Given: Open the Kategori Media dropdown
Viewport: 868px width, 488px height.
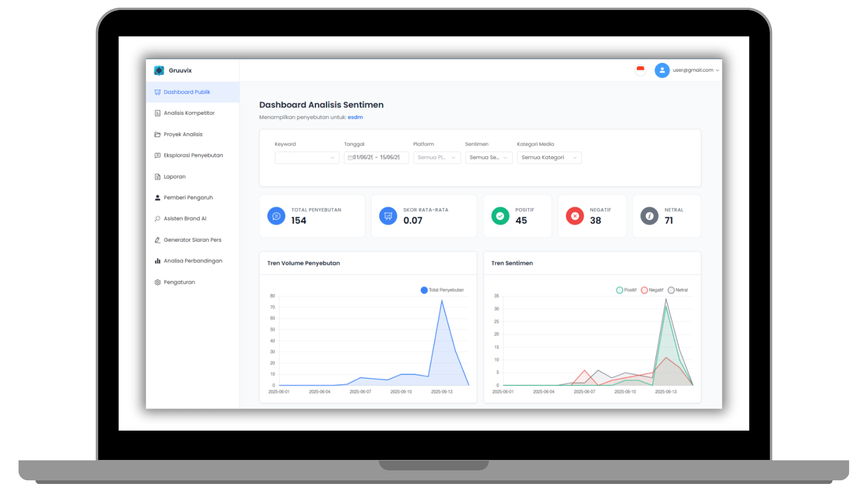Looking at the screenshot, I should tap(548, 158).
